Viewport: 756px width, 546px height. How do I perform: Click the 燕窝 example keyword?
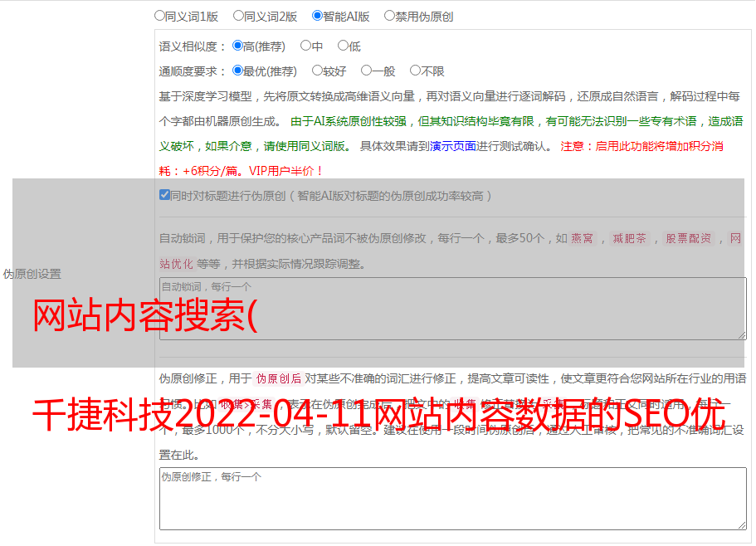(582, 238)
